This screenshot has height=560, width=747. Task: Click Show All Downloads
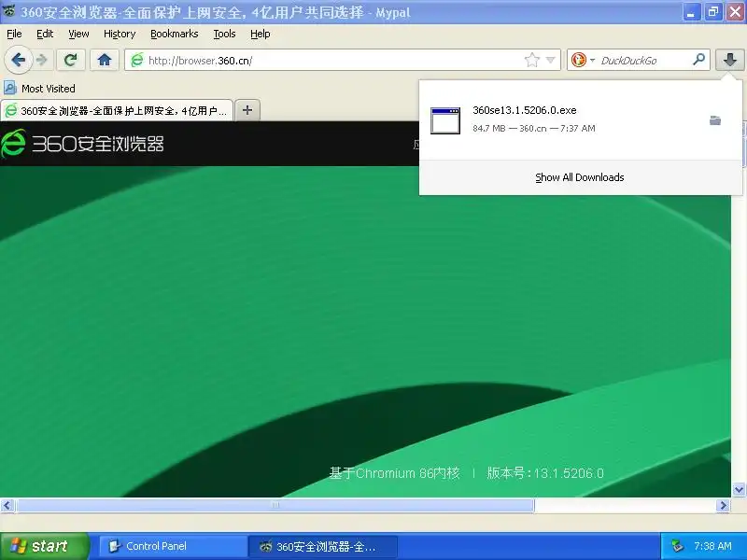(x=579, y=177)
